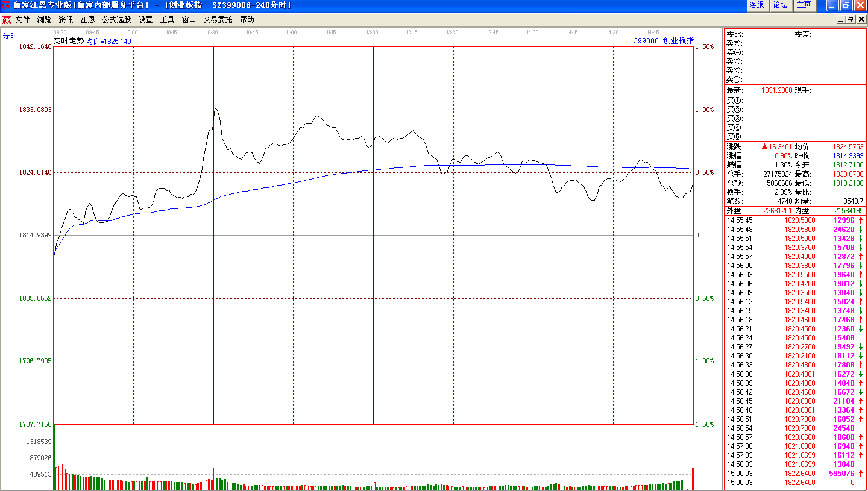Click the 均价=1825.140 text
868x491 pixels.
click(x=108, y=42)
